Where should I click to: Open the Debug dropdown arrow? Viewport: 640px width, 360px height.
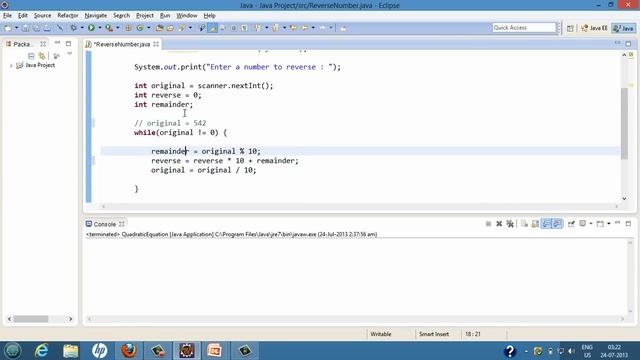[82, 28]
